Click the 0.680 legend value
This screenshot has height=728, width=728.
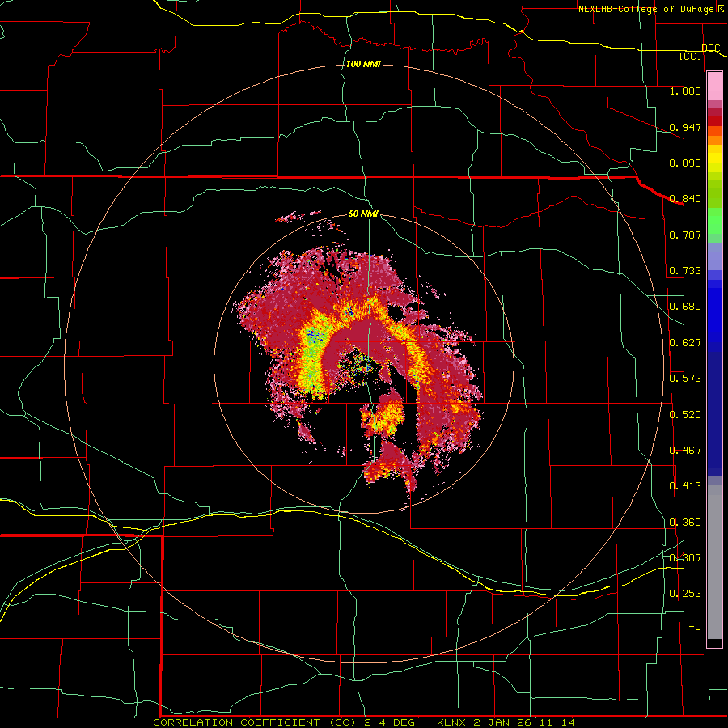pyautogui.click(x=685, y=307)
